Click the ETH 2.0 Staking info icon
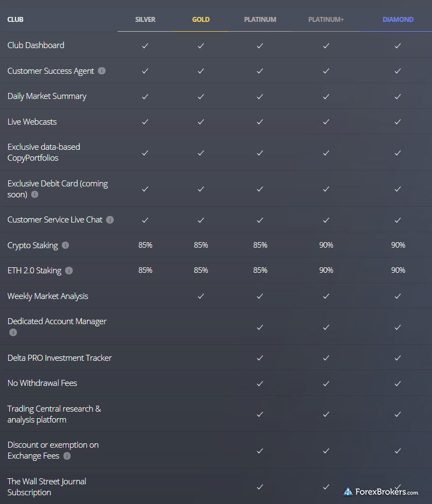 pos(69,271)
